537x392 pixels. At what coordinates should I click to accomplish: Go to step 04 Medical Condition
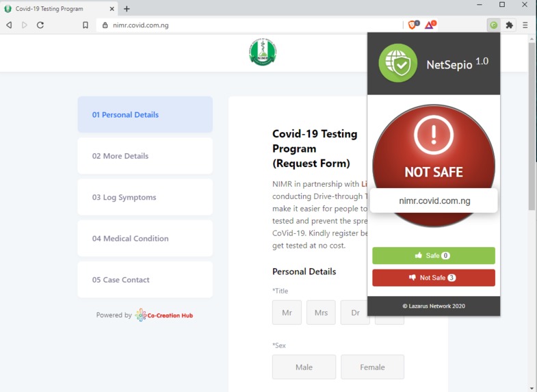(145, 238)
